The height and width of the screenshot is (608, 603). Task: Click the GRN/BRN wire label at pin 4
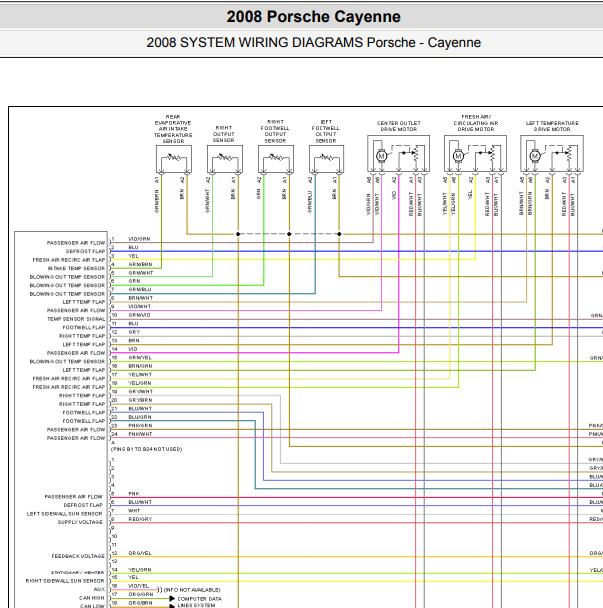pos(140,264)
